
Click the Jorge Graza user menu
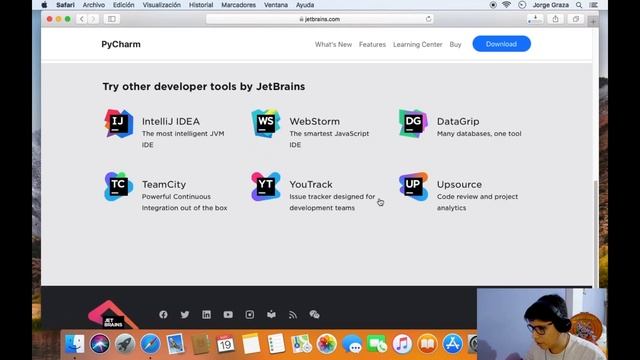550,5
